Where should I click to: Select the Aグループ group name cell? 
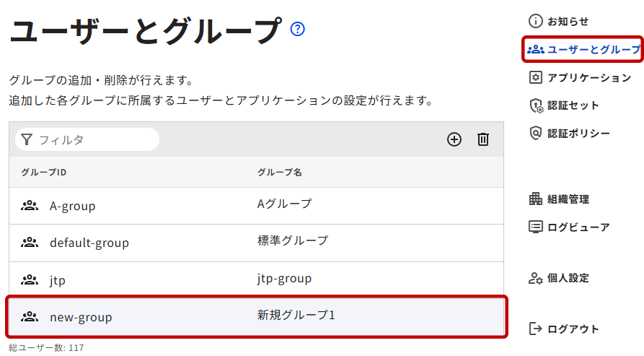[285, 204]
